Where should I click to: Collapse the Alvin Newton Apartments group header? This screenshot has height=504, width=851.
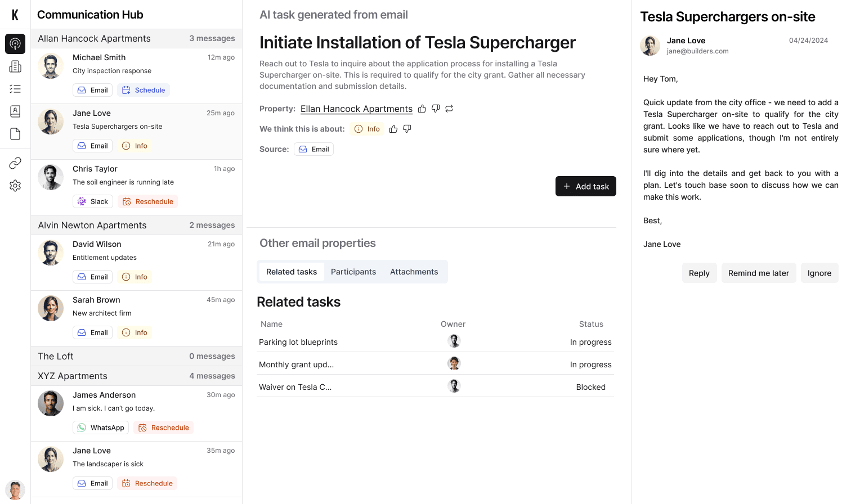pyautogui.click(x=136, y=225)
